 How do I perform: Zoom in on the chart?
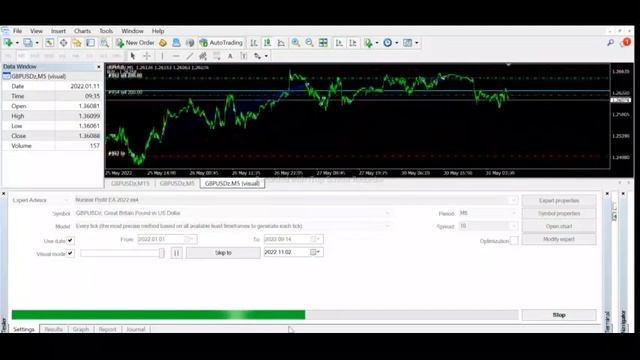pyautogui.click(x=296, y=42)
